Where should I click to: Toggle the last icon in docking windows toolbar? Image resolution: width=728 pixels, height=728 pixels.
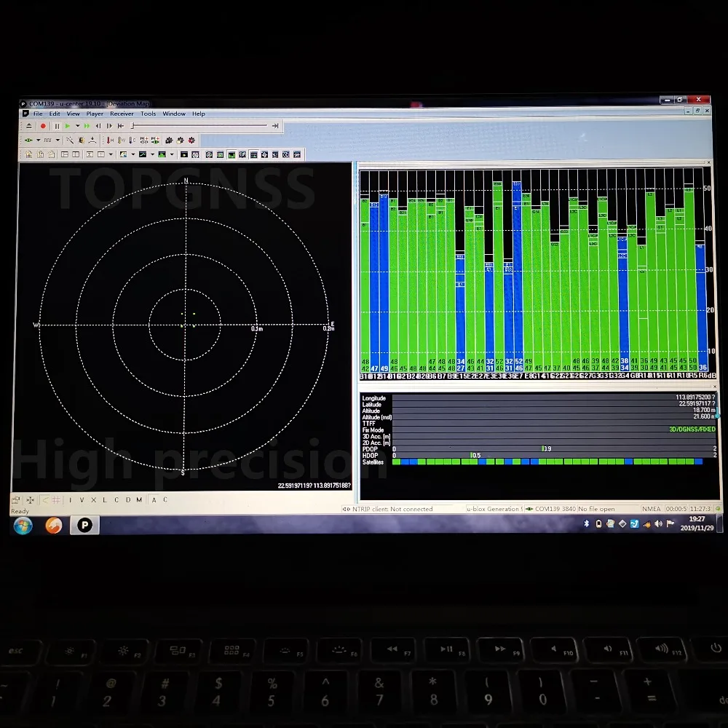click(x=297, y=154)
